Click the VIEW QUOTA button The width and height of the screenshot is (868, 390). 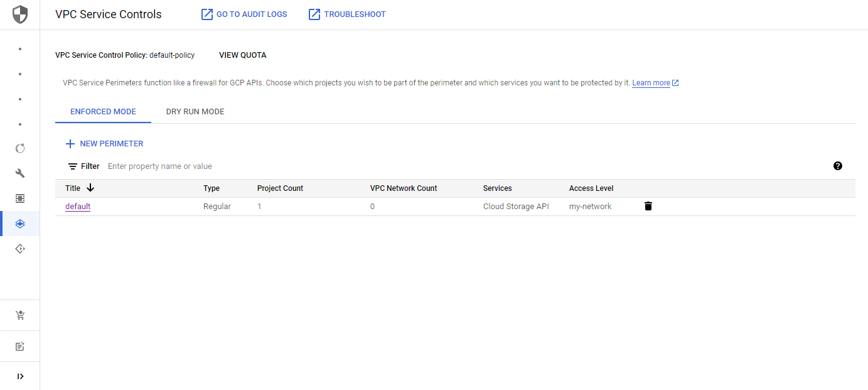243,55
